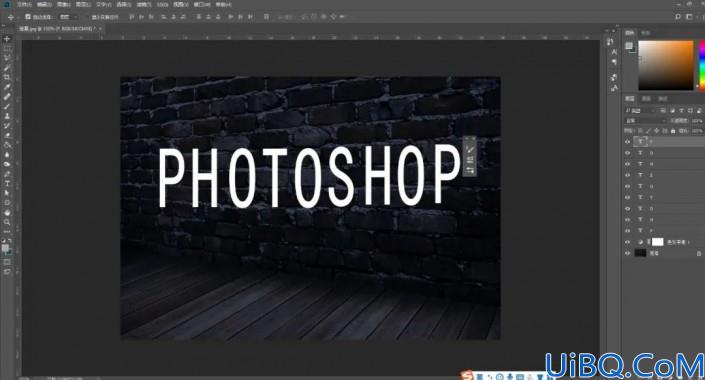
Task: Select the Gradient tool
Action: [x=7, y=144]
